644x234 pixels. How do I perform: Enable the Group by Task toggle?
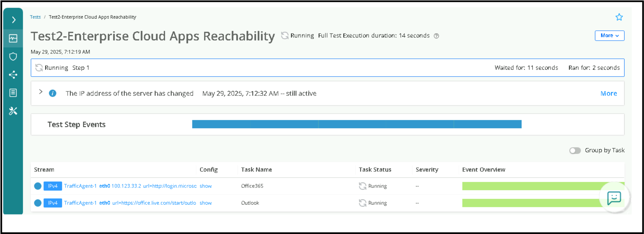coord(575,150)
